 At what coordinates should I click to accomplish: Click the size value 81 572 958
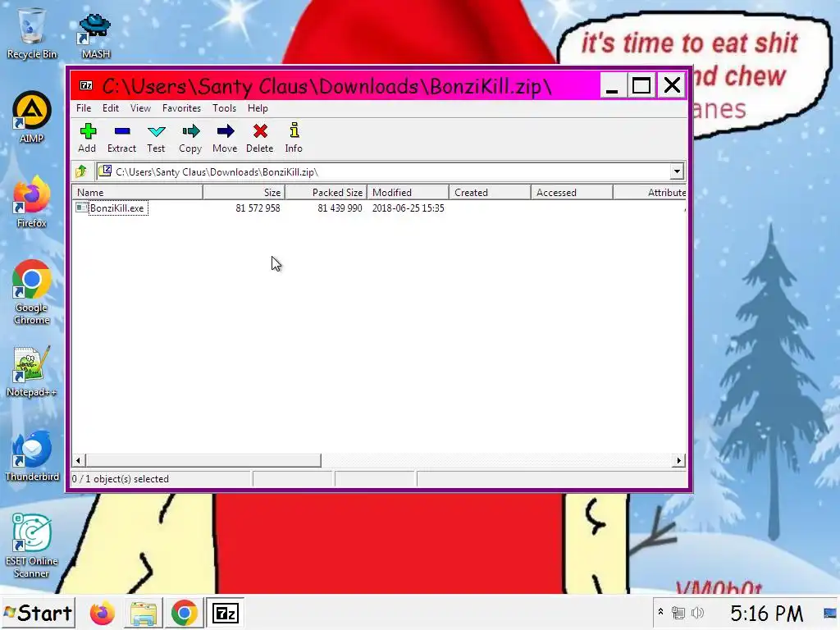(x=258, y=208)
